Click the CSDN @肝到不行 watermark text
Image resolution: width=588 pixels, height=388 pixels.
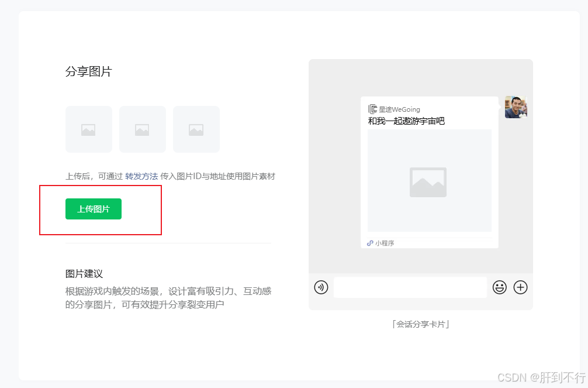pyautogui.click(x=539, y=377)
